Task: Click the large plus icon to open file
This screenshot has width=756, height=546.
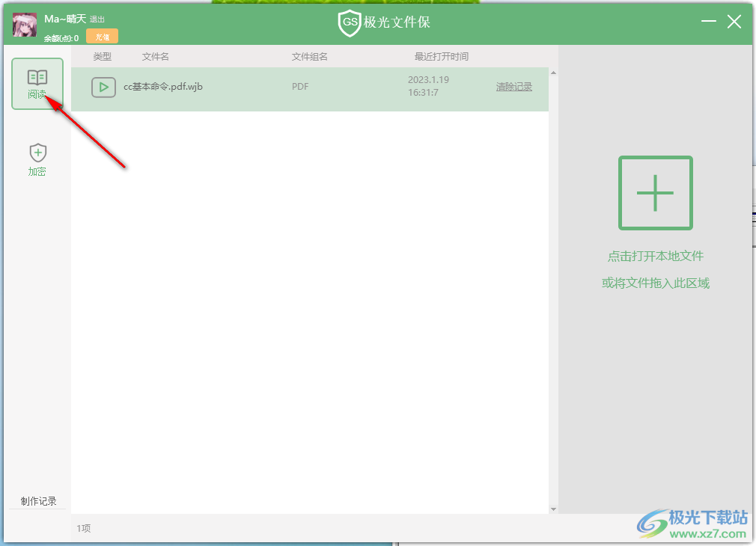Action: point(655,193)
